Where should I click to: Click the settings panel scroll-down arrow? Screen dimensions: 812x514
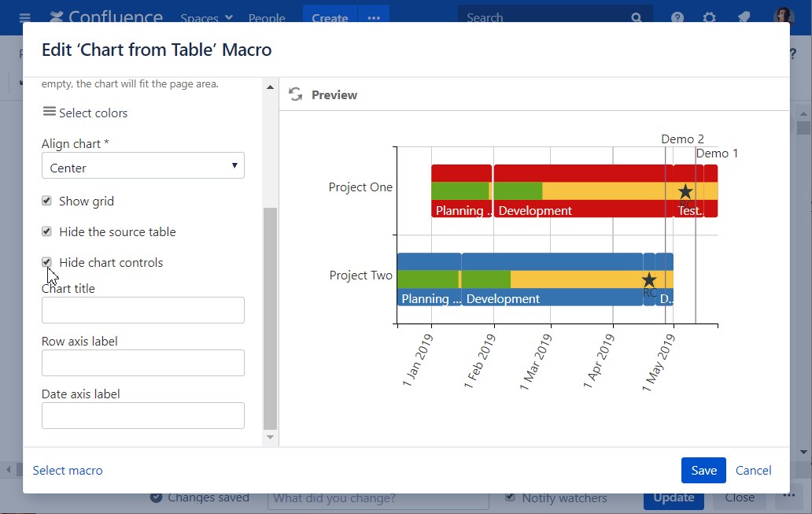[270, 437]
